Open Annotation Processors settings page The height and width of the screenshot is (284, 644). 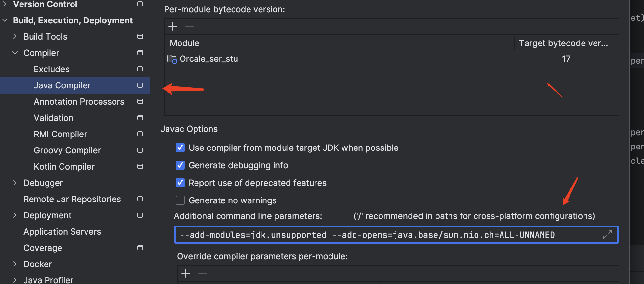[79, 102]
